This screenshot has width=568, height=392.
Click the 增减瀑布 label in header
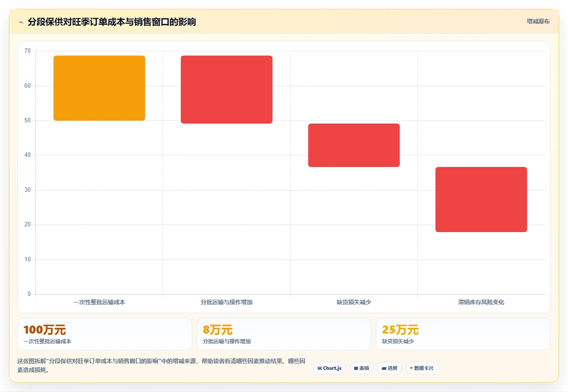click(538, 21)
